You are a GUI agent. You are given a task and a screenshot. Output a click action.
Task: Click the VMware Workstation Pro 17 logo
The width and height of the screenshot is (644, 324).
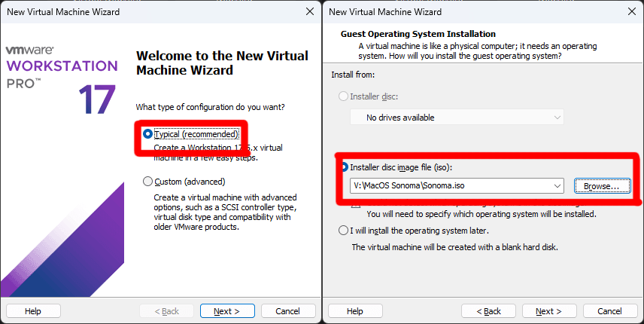62,79
